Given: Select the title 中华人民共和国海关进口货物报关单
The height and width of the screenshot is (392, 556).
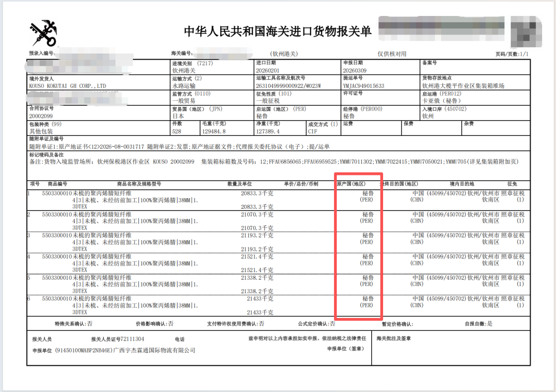Looking at the screenshot, I should (277, 31).
